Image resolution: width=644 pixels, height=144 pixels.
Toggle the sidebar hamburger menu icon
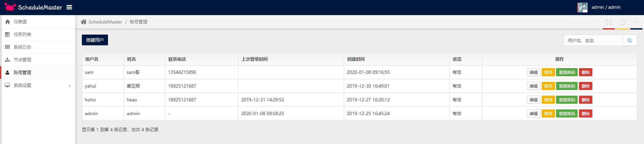(69, 7)
